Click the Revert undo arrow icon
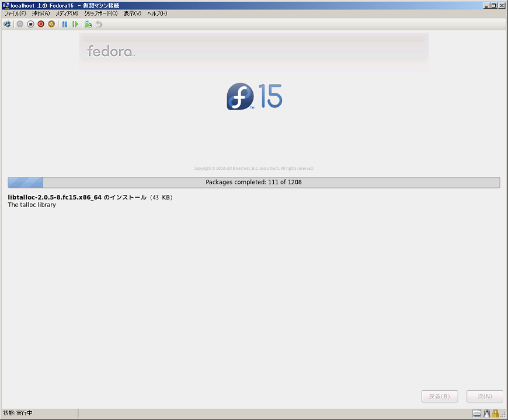 pos(99,24)
